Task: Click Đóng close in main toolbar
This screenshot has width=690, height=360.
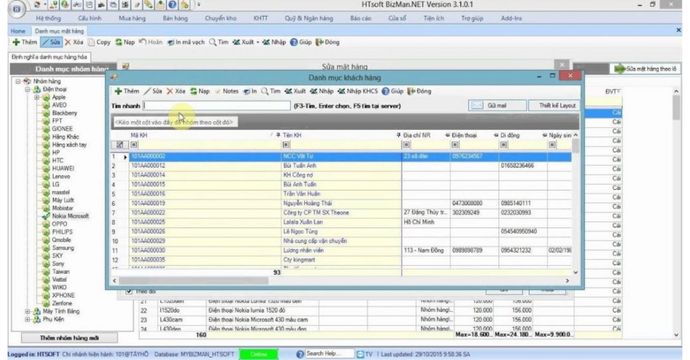Action: [328, 42]
